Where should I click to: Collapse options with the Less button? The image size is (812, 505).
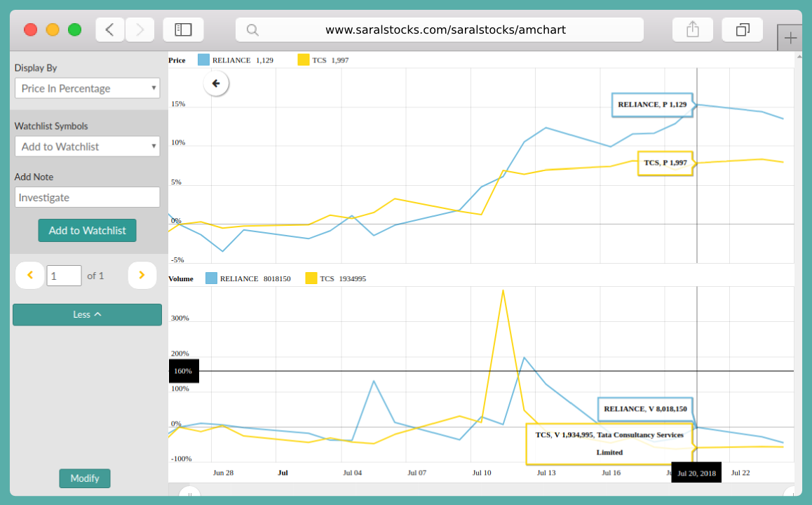87,314
